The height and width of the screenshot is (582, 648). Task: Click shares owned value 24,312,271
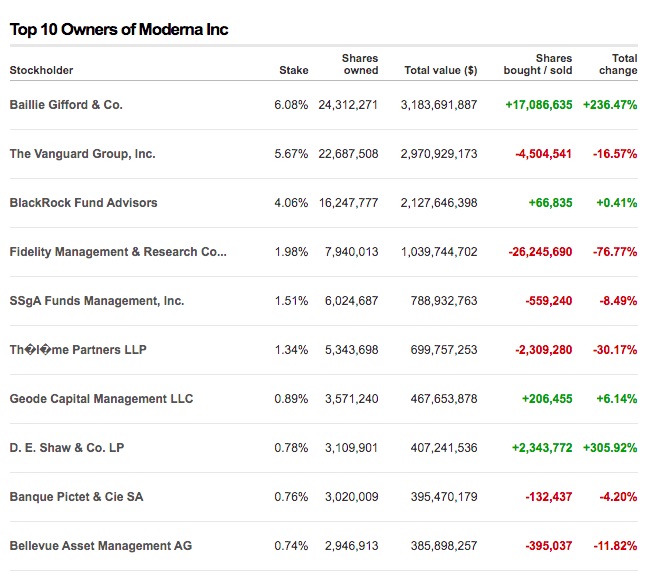(x=348, y=105)
